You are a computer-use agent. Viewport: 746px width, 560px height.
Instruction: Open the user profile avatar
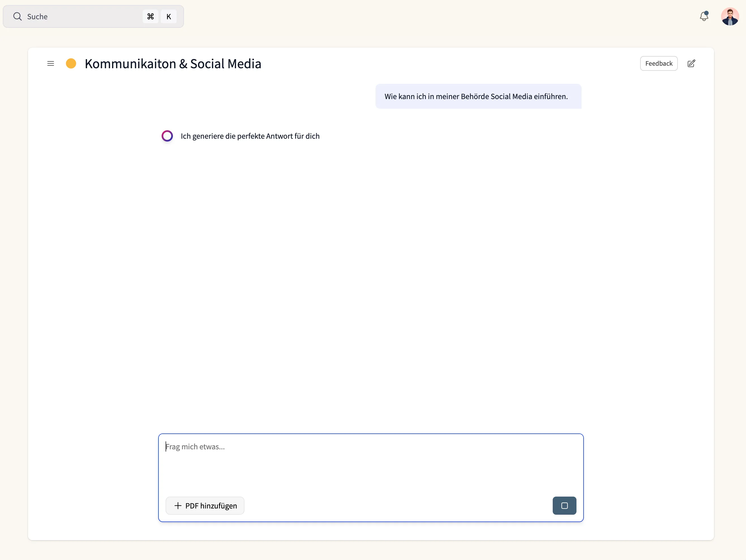point(730,16)
